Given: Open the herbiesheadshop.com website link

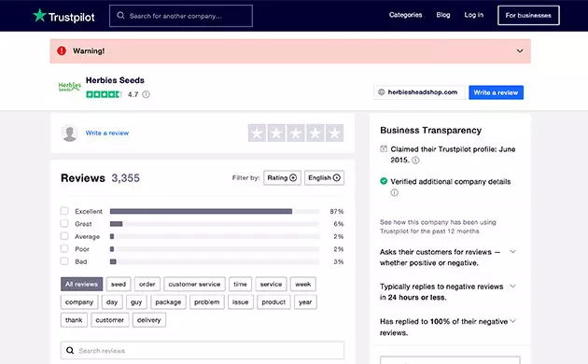Looking at the screenshot, I should pos(419,92).
